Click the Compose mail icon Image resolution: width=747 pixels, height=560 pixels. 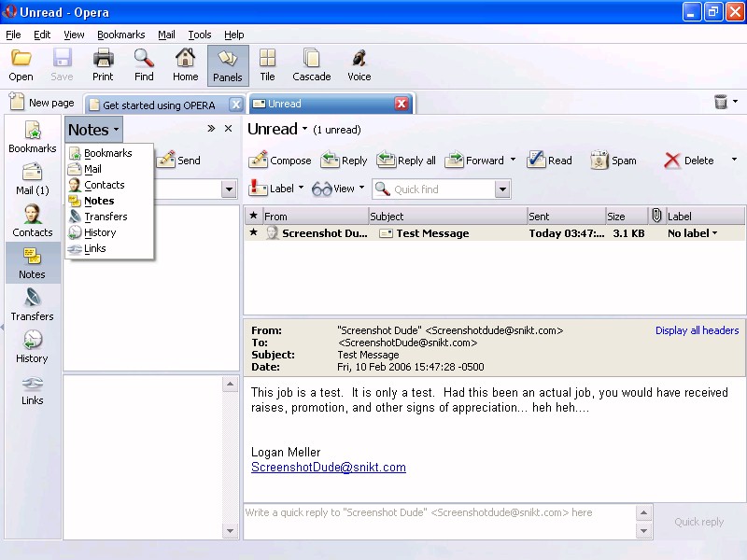coord(259,161)
